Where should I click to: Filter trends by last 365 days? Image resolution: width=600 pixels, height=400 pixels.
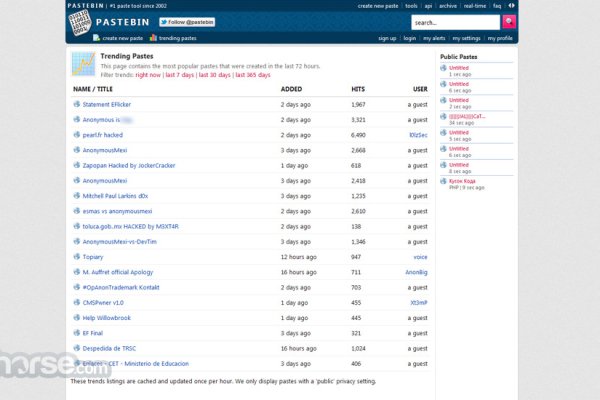point(250,75)
